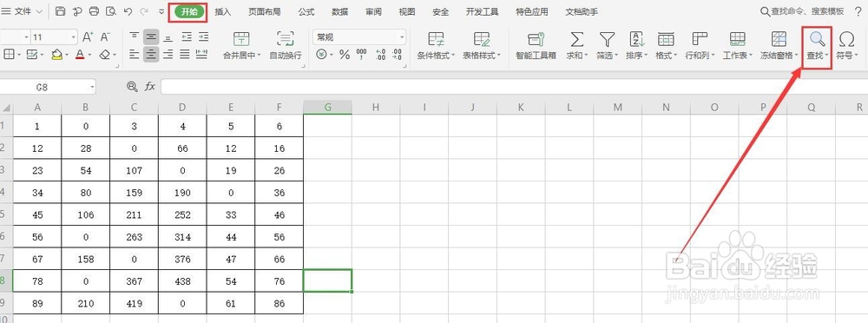Select column H header
The height and width of the screenshot is (323, 868).
(376, 108)
